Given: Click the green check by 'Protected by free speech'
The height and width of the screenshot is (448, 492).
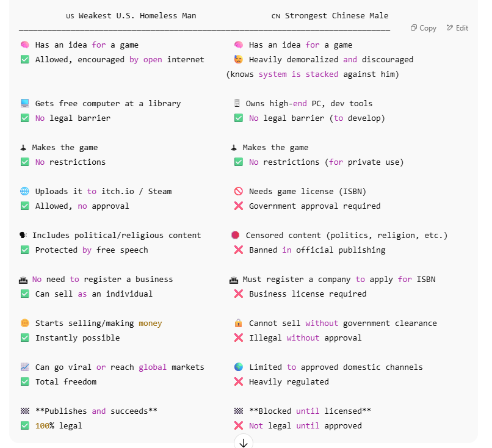Looking at the screenshot, I should pos(25,250).
